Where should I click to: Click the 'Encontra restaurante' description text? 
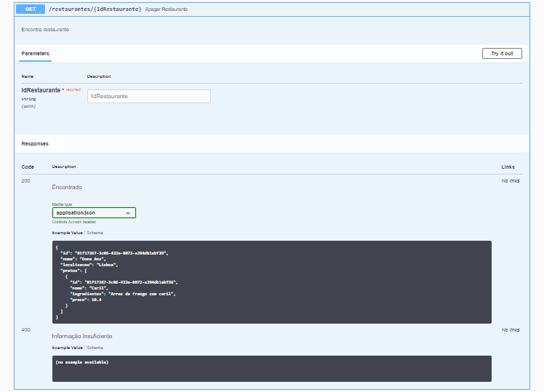(45, 30)
